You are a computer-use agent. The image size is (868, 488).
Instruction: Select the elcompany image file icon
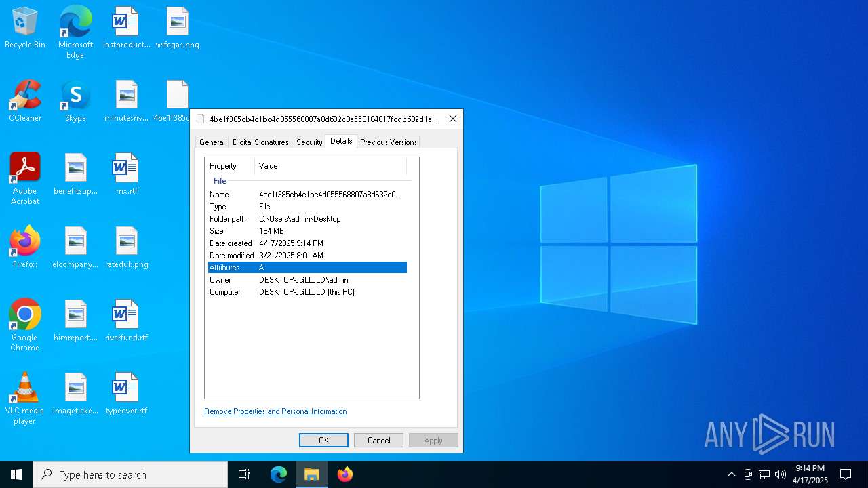coord(75,247)
